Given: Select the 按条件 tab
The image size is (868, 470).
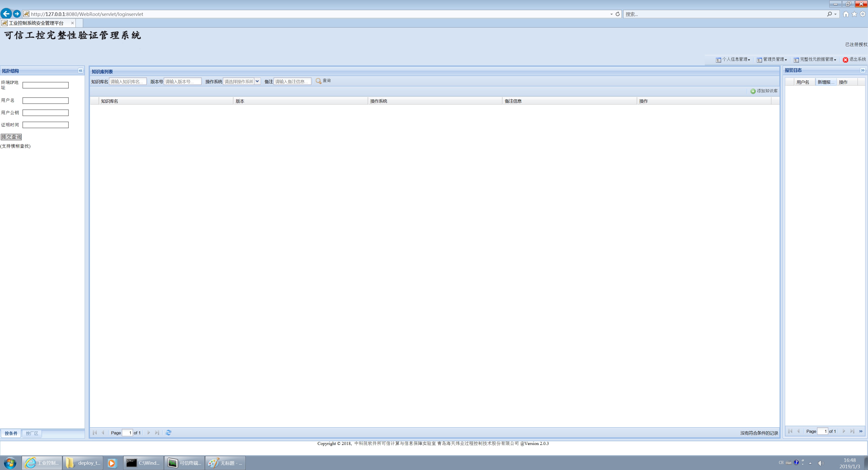Looking at the screenshot, I should pos(11,433).
